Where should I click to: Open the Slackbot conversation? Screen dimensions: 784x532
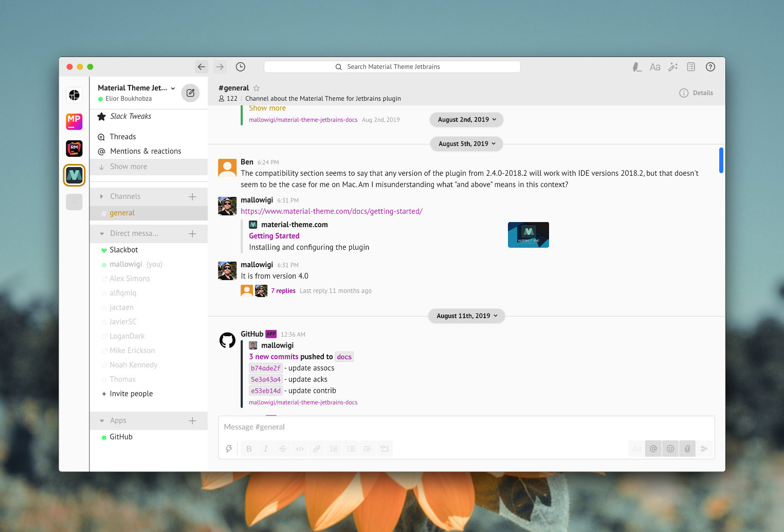point(149,250)
